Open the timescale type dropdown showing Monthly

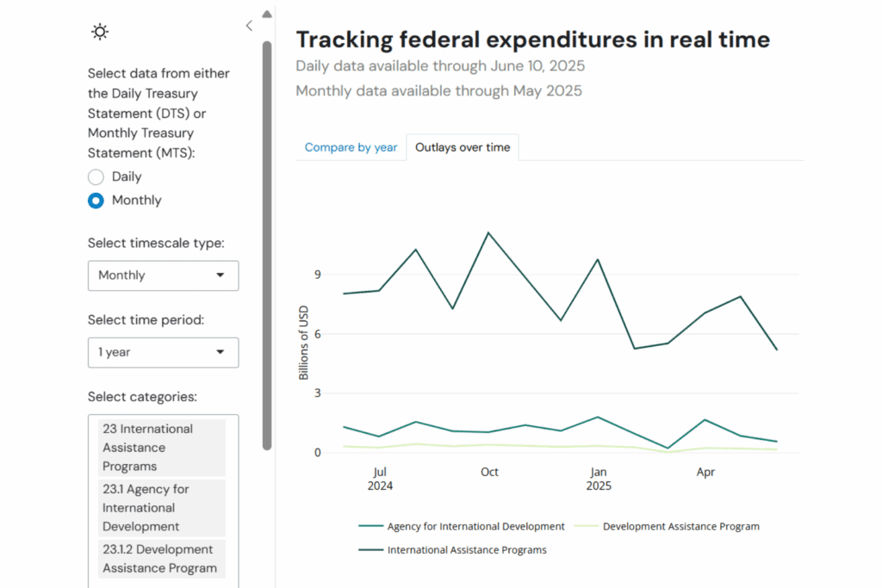pyautogui.click(x=163, y=275)
